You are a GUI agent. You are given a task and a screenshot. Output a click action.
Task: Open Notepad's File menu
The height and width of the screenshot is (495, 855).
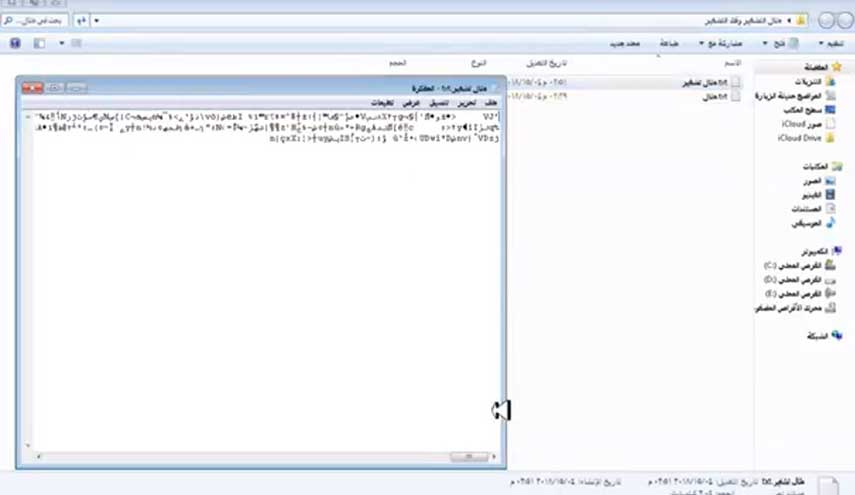(x=490, y=103)
